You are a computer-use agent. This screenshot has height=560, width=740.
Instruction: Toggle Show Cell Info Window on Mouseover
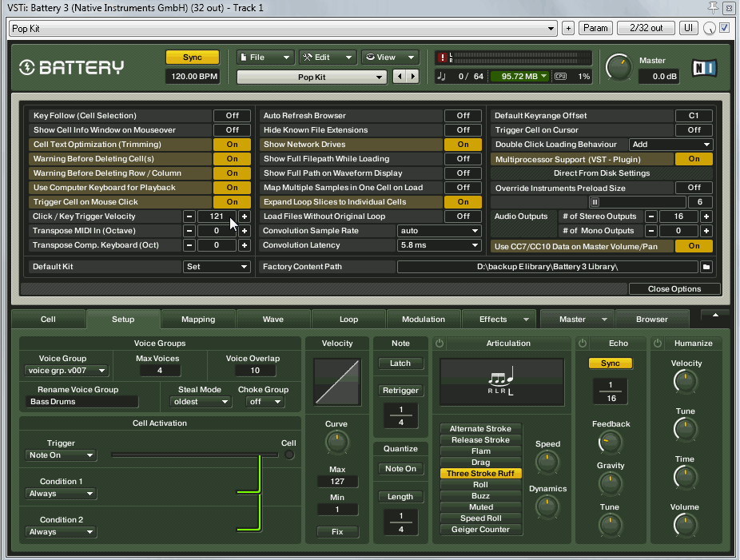pyautogui.click(x=233, y=130)
